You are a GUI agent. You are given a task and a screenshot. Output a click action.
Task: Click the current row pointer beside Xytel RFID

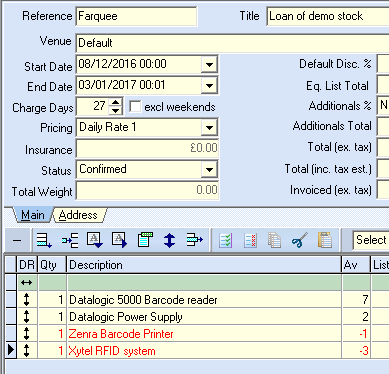[x=11, y=350]
